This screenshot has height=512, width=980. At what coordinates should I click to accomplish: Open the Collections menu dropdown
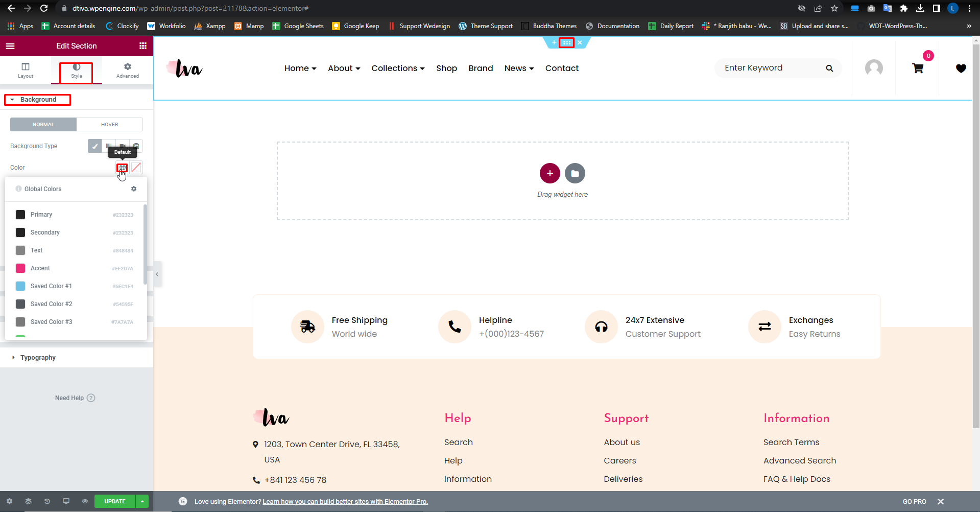[x=398, y=68]
